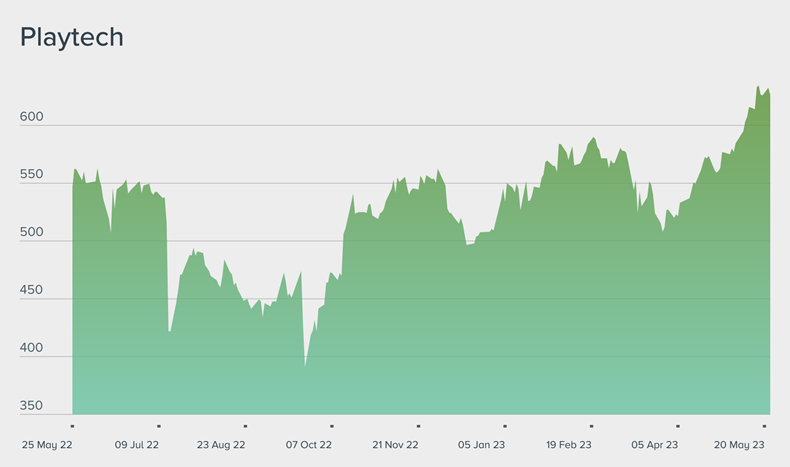Click the lowest trough of the area chart
790x467 pixels.
[305, 366]
